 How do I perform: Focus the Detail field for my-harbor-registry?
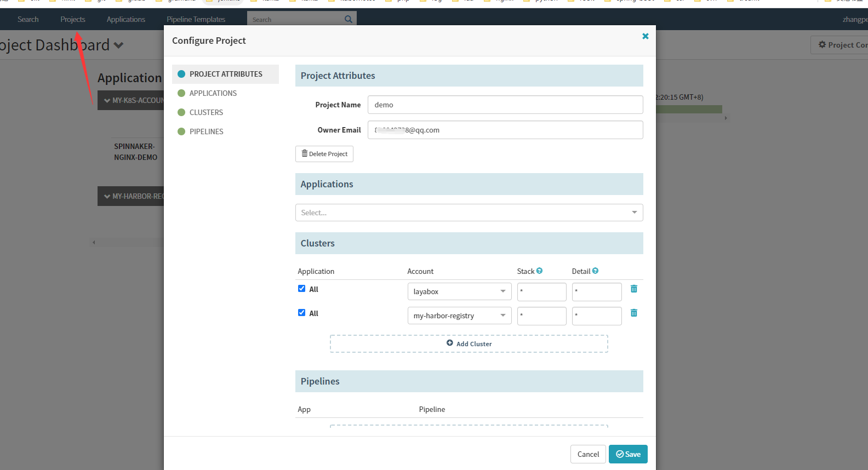(597, 316)
